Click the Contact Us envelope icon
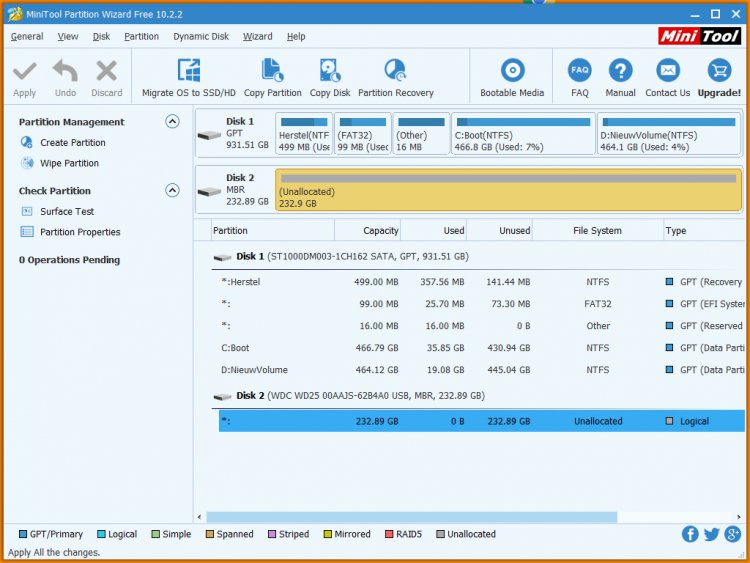The width and height of the screenshot is (750, 563). click(x=667, y=71)
